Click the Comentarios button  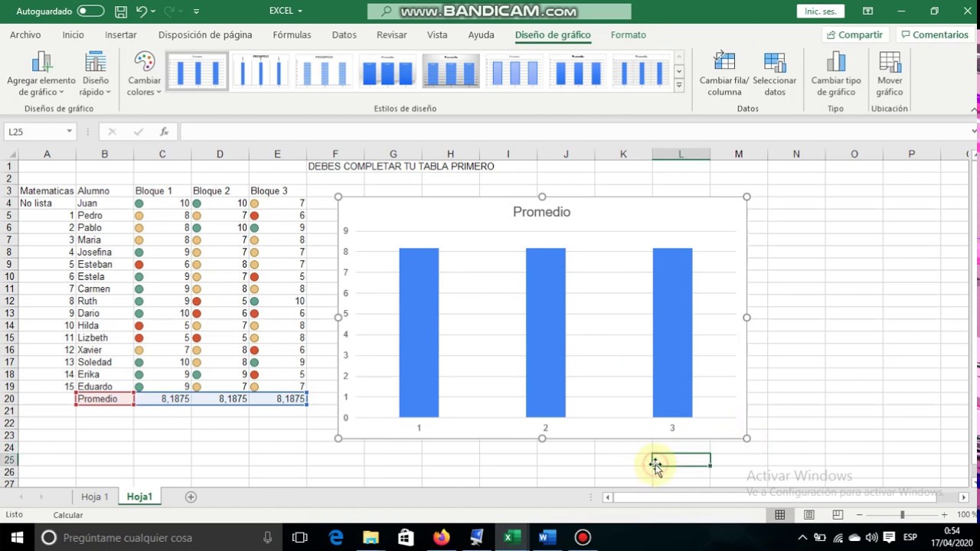(935, 34)
